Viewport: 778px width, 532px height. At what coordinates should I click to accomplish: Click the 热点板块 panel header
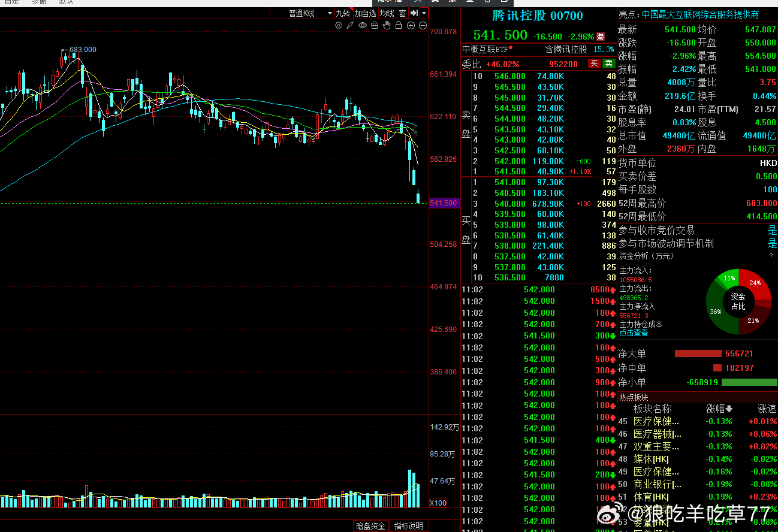698,397
